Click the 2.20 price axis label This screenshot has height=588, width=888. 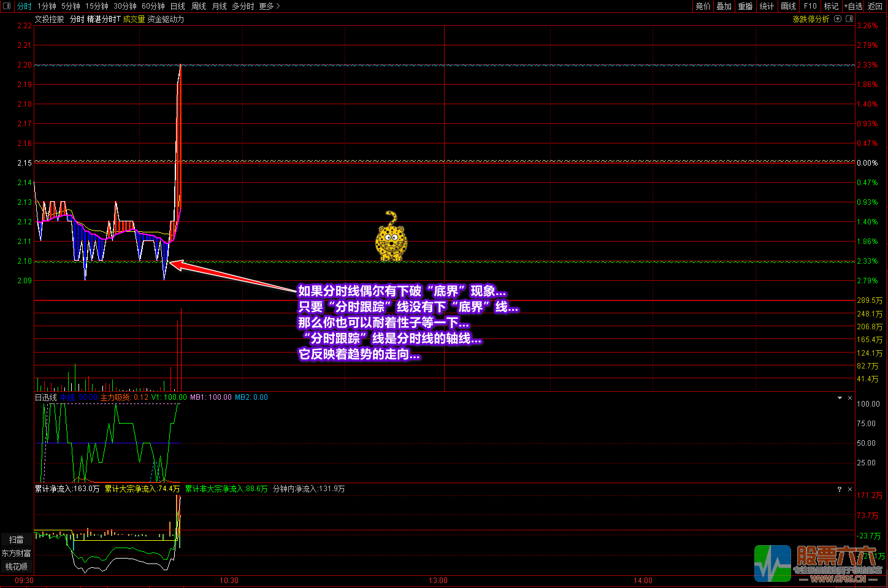point(25,65)
